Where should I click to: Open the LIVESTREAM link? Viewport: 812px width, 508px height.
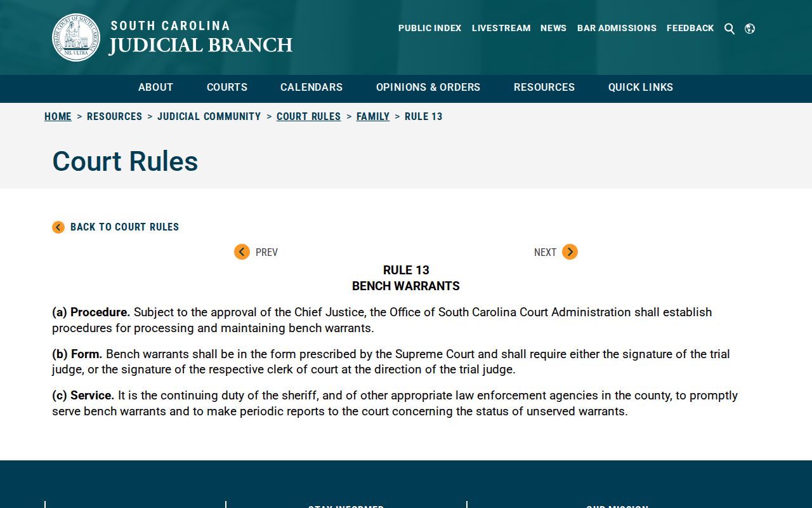[501, 29]
